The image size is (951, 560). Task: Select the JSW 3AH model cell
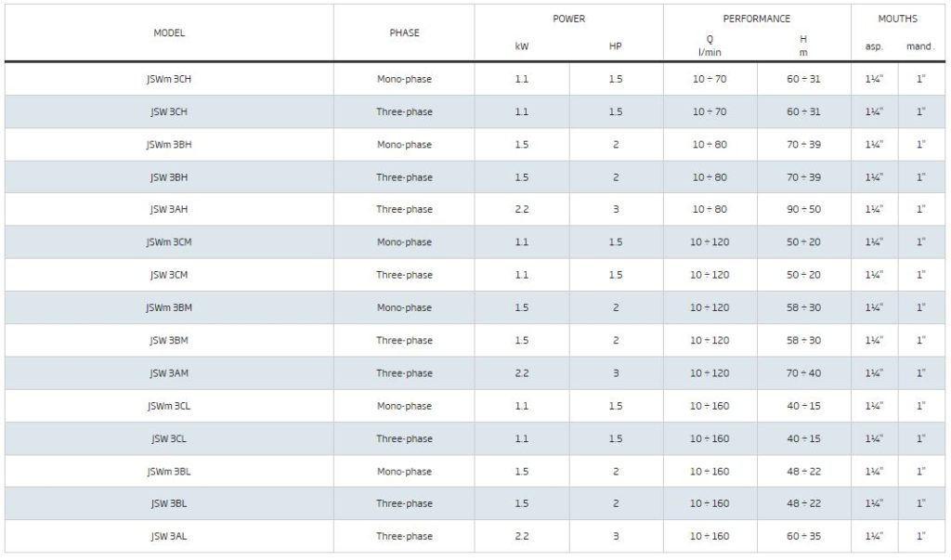click(169, 209)
